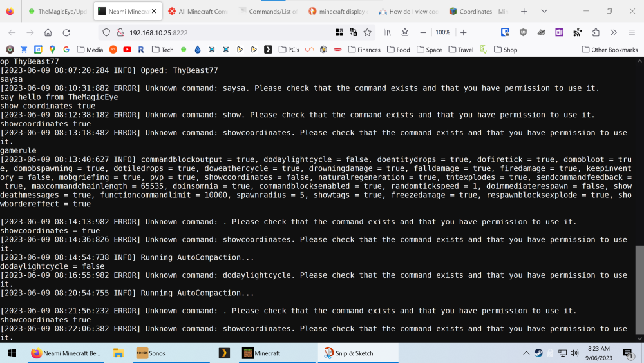
Task: Reload the current page
Action: (x=66, y=32)
